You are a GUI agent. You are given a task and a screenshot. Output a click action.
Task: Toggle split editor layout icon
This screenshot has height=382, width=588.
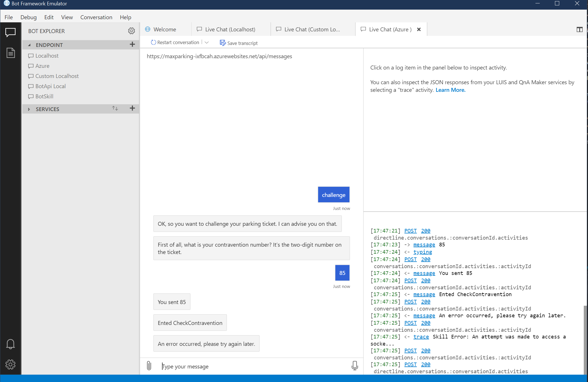(x=579, y=29)
